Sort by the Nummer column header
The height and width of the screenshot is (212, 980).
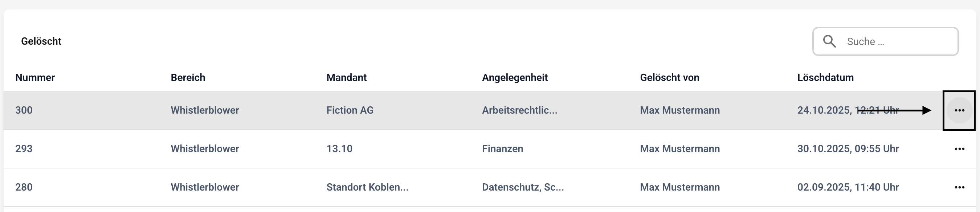[x=35, y=78]
